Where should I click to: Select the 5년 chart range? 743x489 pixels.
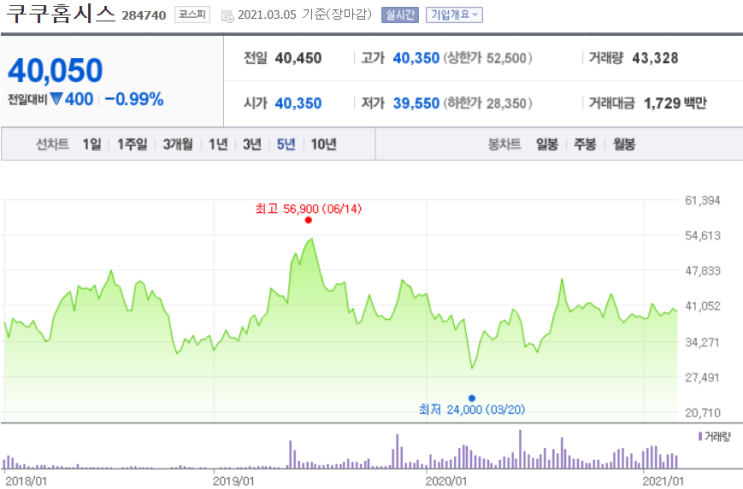pyautogui.click(x=286, y=144)
